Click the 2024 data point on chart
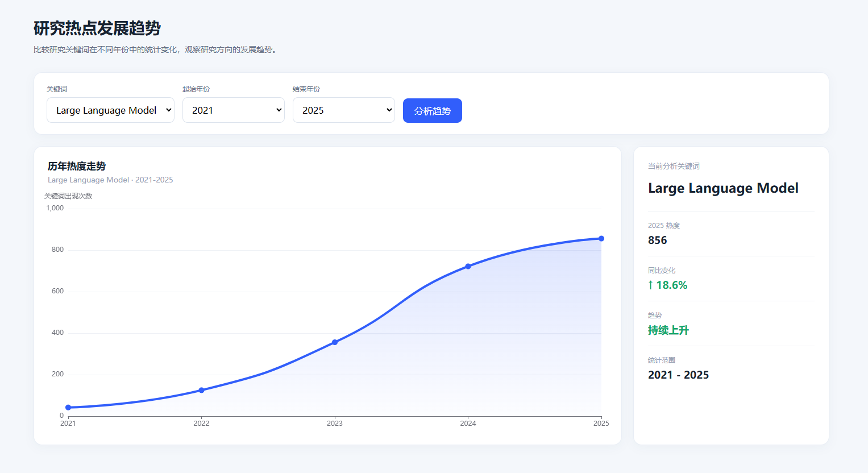 point(468,266)
